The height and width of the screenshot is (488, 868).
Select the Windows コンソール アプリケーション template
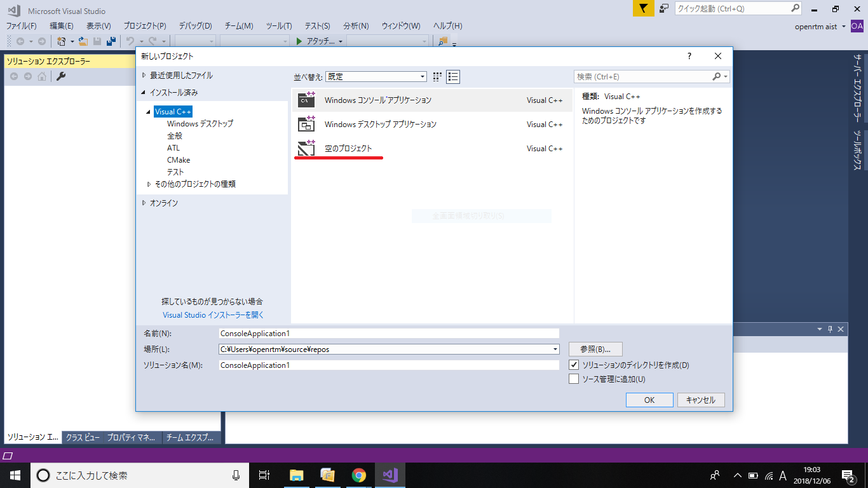point(432,100)
